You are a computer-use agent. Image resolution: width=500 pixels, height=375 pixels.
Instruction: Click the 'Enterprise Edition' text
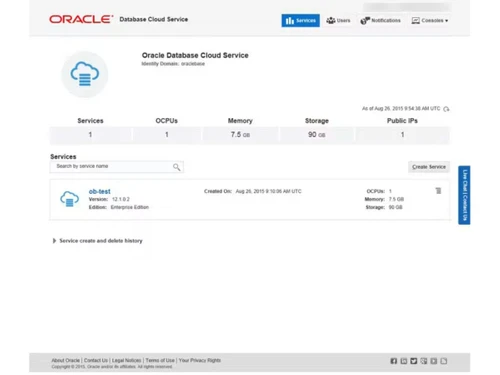(130, 207)
